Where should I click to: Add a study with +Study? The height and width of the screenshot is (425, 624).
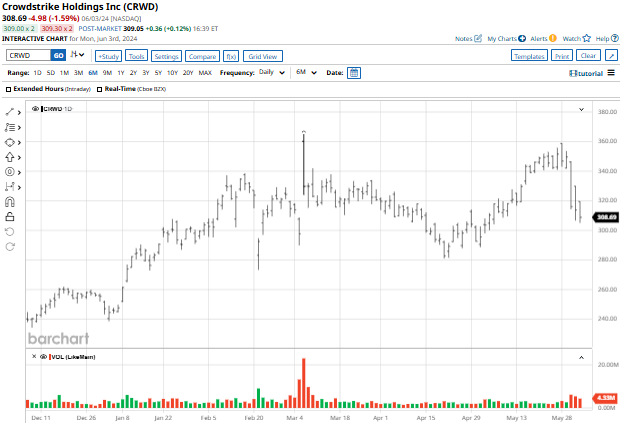click(x=108, y=56)
